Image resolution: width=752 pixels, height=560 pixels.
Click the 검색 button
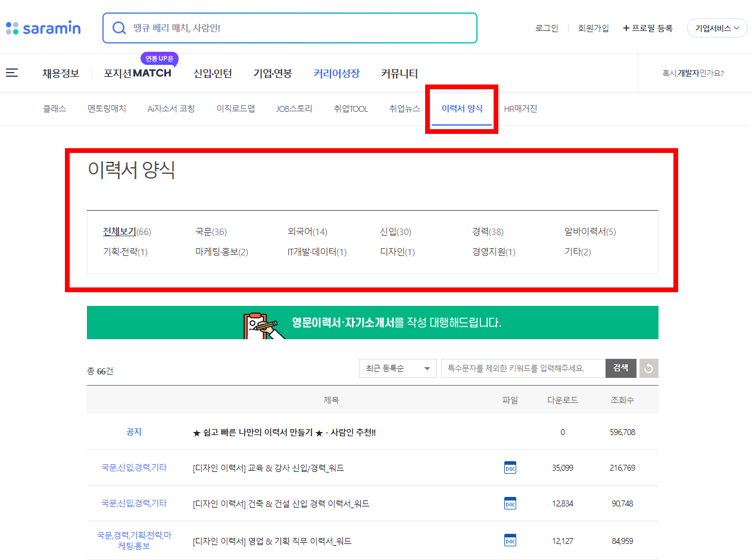pyautogui.click(x=620, y=368)
